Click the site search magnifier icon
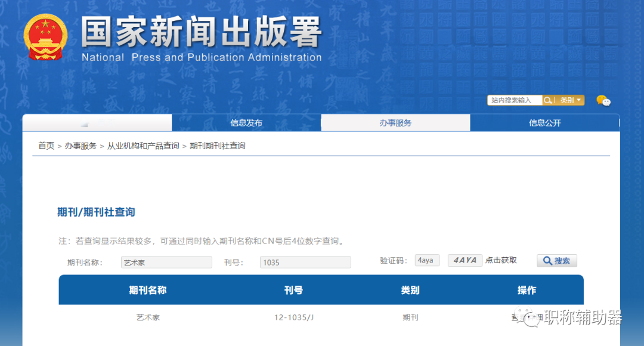Screen dimensions: 644x346 click(547, 100)
